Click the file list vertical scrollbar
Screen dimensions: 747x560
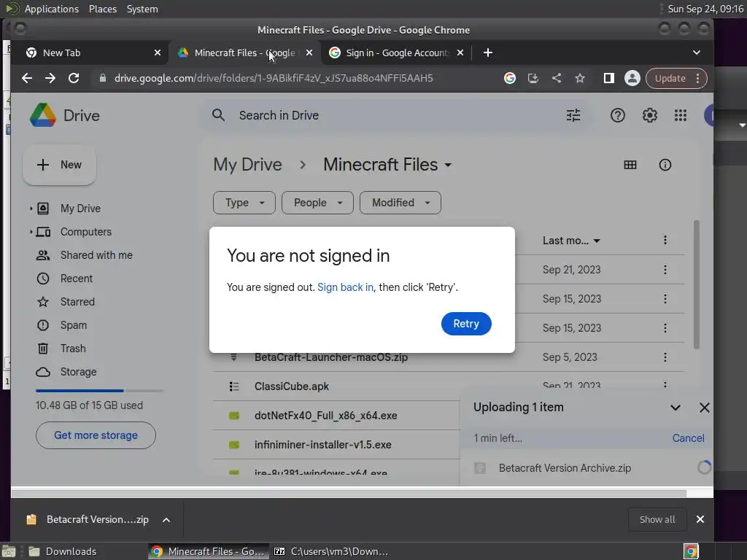coord(697,285)
